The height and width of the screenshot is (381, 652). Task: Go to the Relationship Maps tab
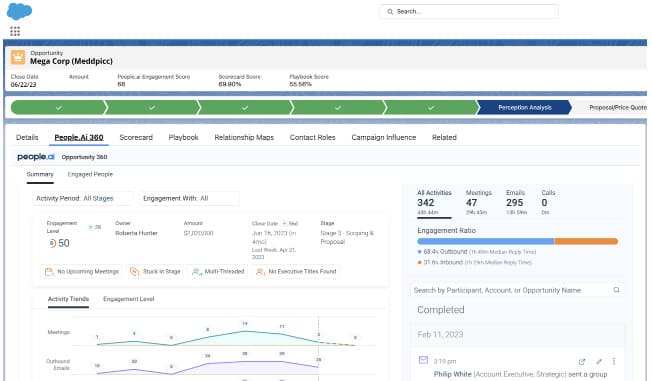click(244, 137)
